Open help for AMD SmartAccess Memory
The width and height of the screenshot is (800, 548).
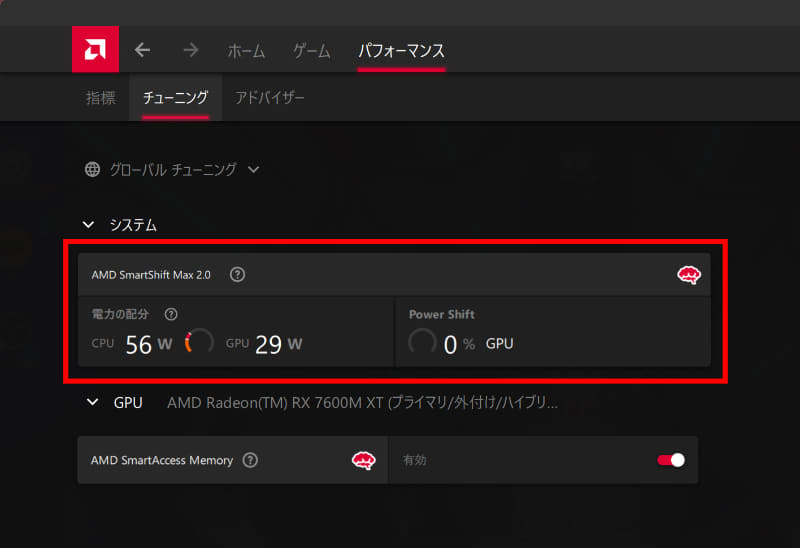(250, 460)
